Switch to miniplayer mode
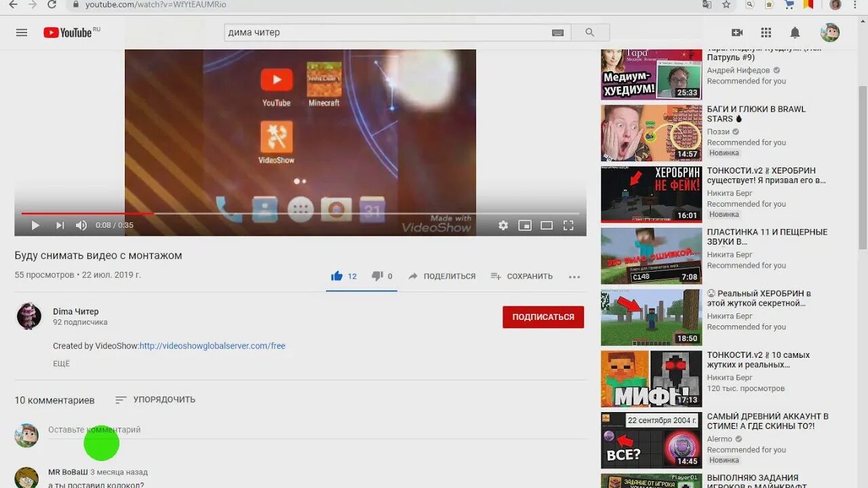 pos(525,226)
